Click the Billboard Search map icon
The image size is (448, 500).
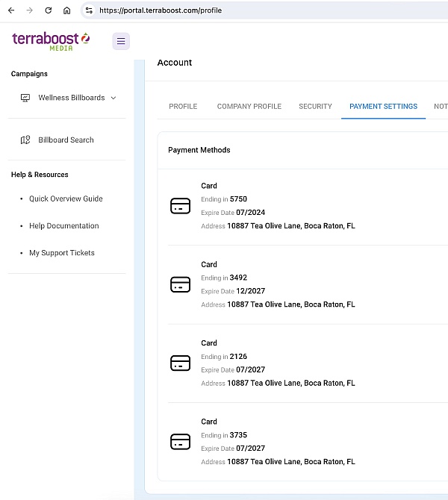[25, 140]
